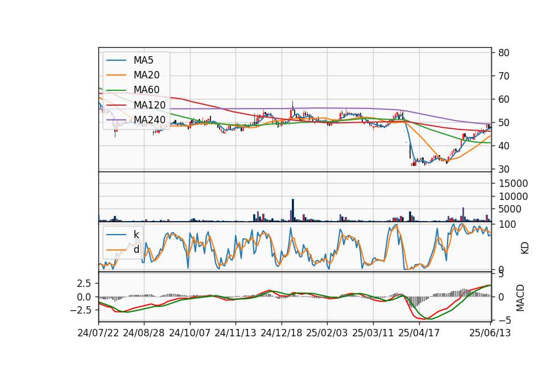Click the price axis value 40
Viewport: 546px width, 392px height.
tap(504, 146)
